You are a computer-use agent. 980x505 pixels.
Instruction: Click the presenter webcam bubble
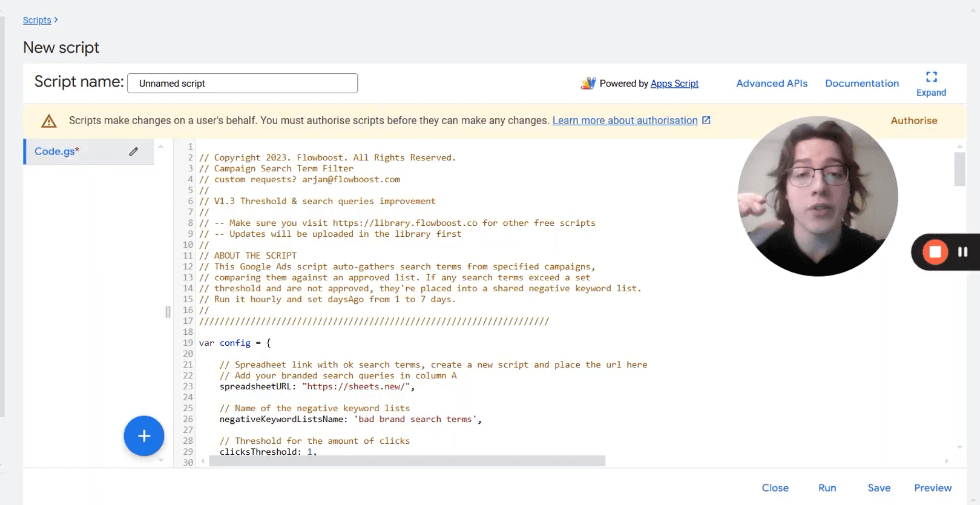(818, 196)
